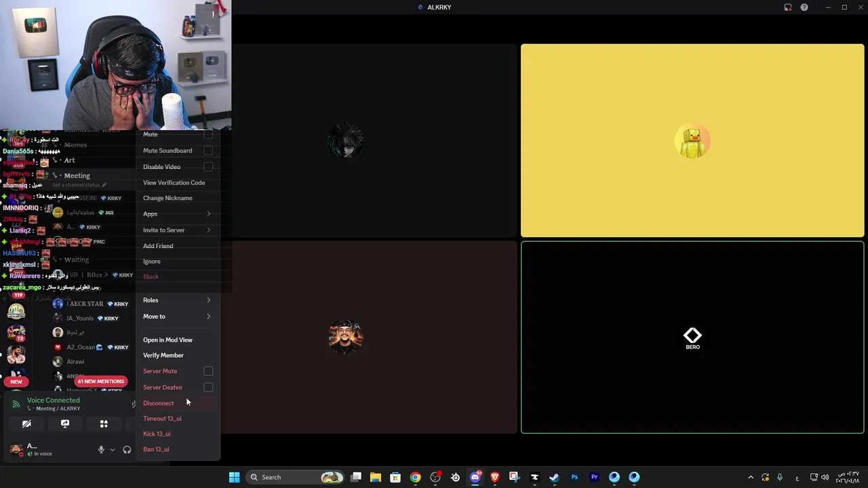Open Brave browser from the taskbar
The image size is (868, 488).
(x=495, y=477)
